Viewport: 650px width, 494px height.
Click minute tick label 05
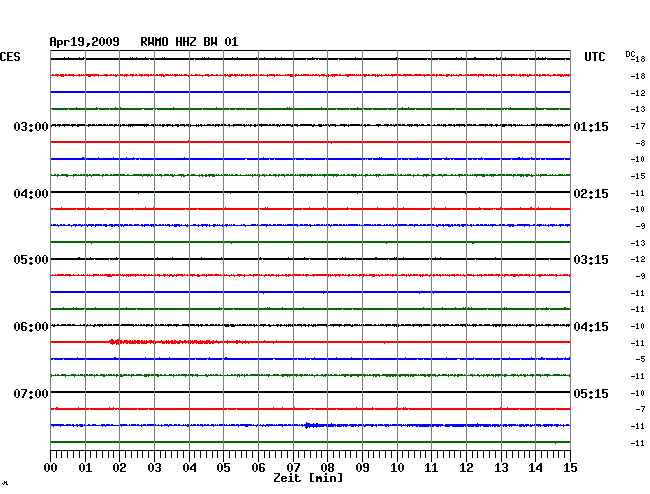(x=223, y=467)
